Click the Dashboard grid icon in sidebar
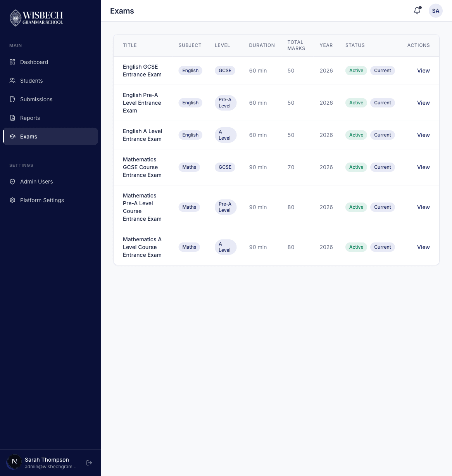Viewport: 452px width, 476px height. tap(12, 62)
